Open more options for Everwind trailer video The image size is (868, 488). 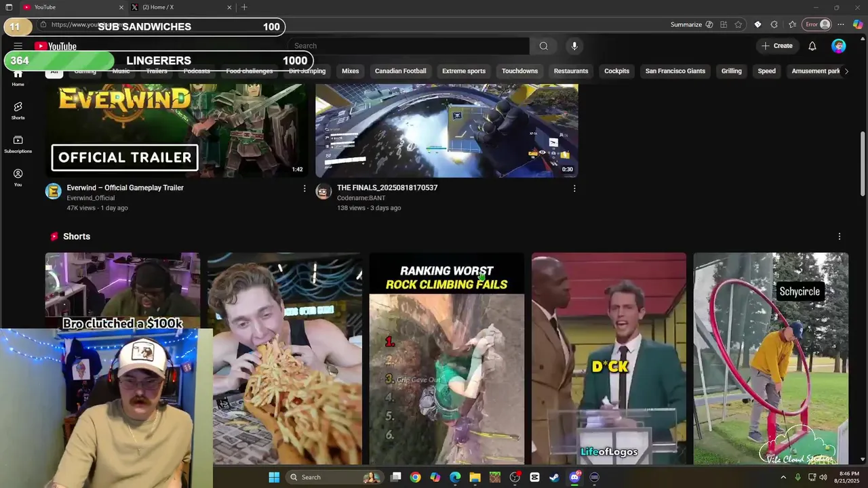coord(304,188)
